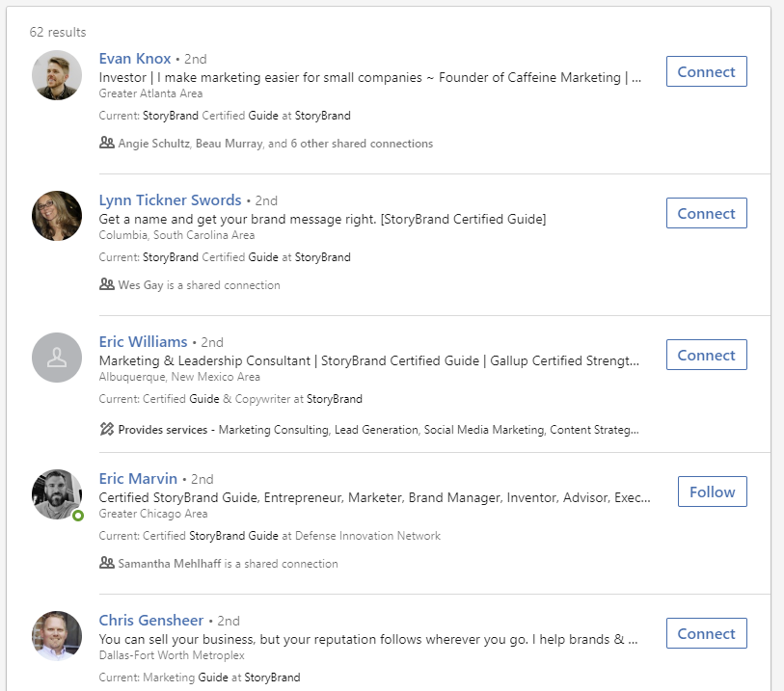Open the Chris Gensheer name link
Screen dimensions: 784x691
(x=151, y=620)
